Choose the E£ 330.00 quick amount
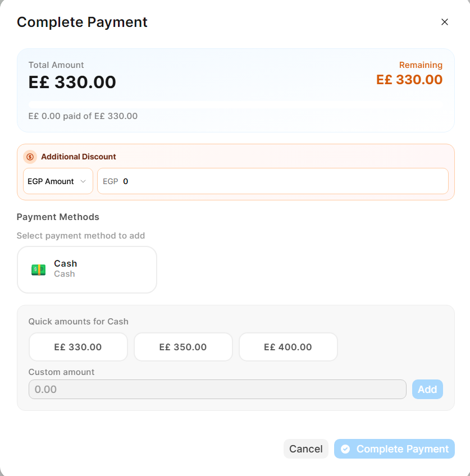The height and width of the screenshot is (476, 470). point(78,347)
